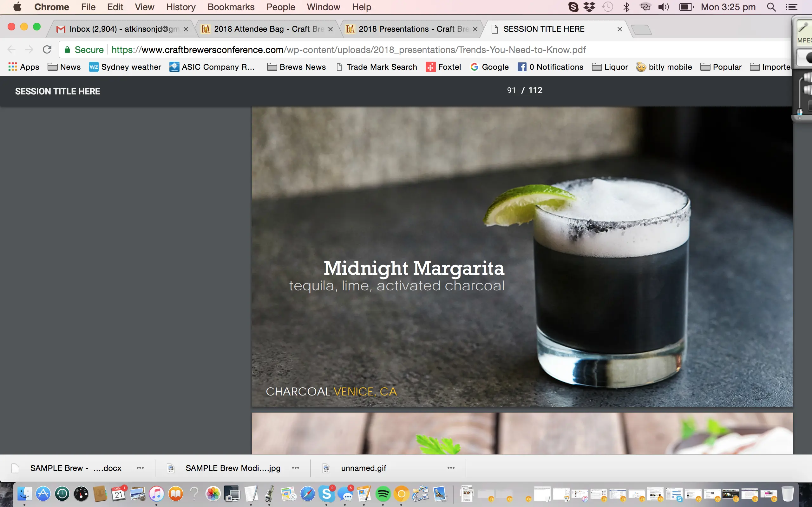Open the Dropbox menu bar icon

tap(589, 7)
